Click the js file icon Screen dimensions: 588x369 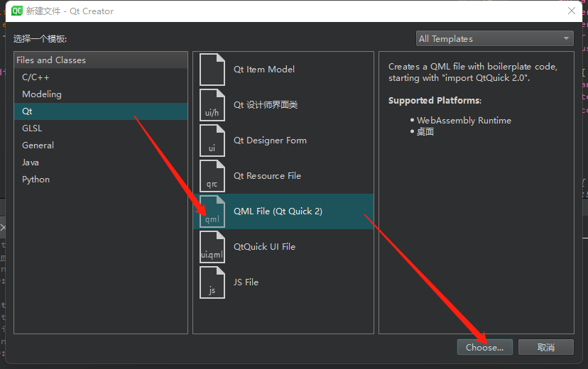click(x=212, y=282)
